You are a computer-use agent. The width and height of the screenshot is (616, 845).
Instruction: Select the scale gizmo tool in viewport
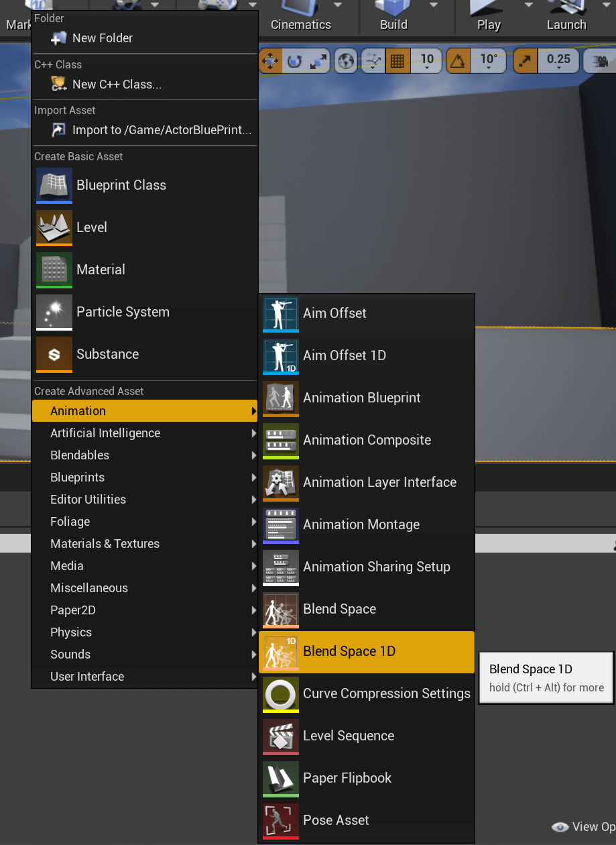[318, 61]
